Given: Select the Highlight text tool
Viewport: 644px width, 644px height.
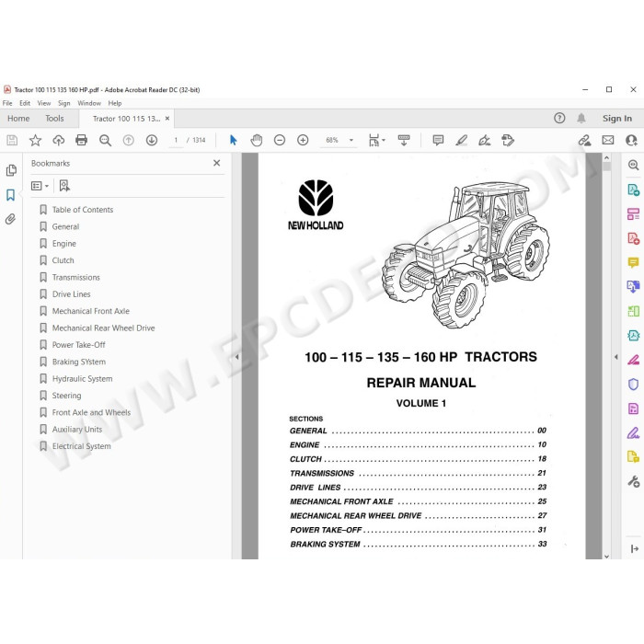Looking at the screenshot, I should click(x=462, y=141).
